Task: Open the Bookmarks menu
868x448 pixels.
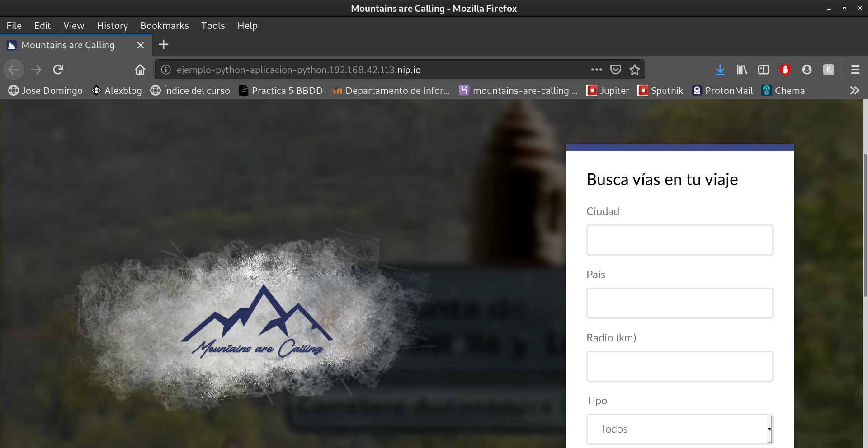Action: pyautogui.click(x=164, y=26)
